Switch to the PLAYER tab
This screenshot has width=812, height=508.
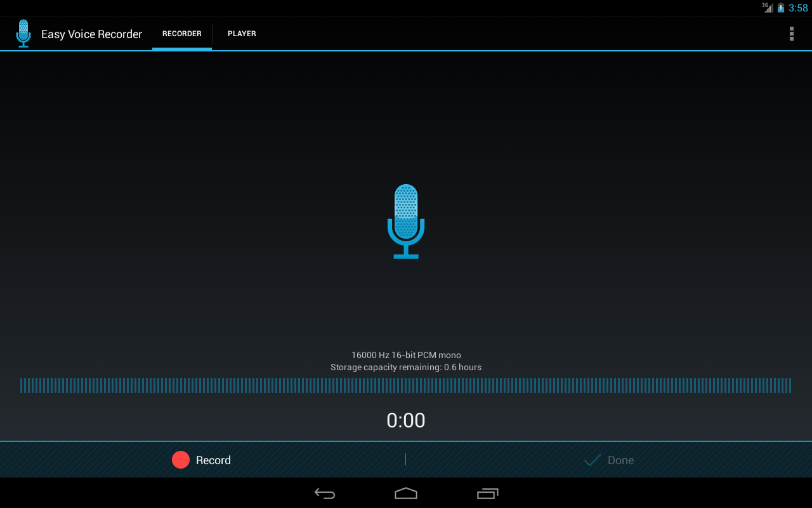(x=242, y=34)
